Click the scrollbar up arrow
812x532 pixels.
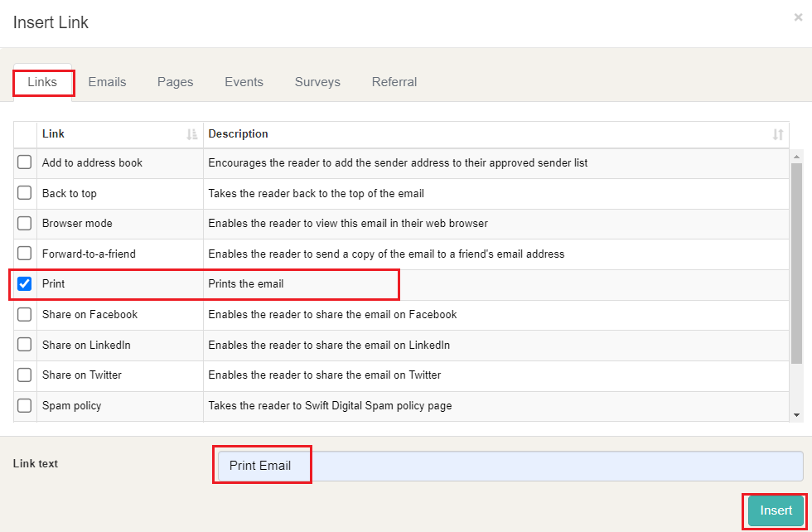[x=796, y=156]
